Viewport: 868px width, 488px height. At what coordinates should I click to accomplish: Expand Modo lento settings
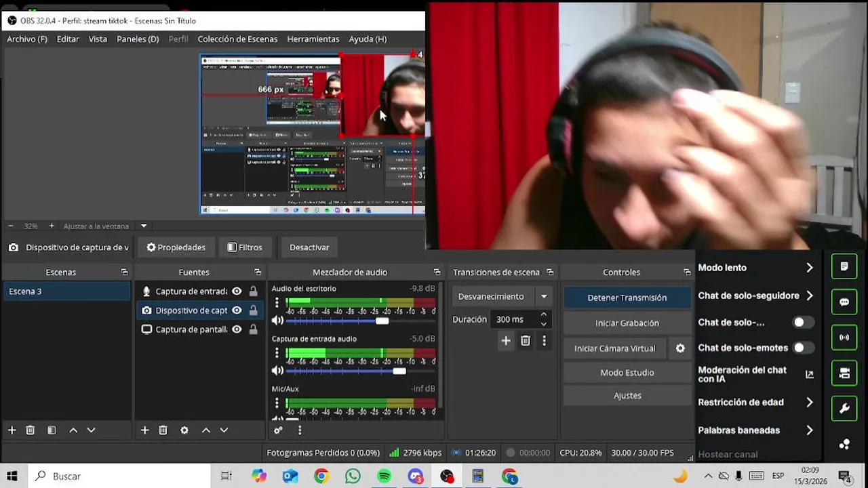tap(809, 268)
